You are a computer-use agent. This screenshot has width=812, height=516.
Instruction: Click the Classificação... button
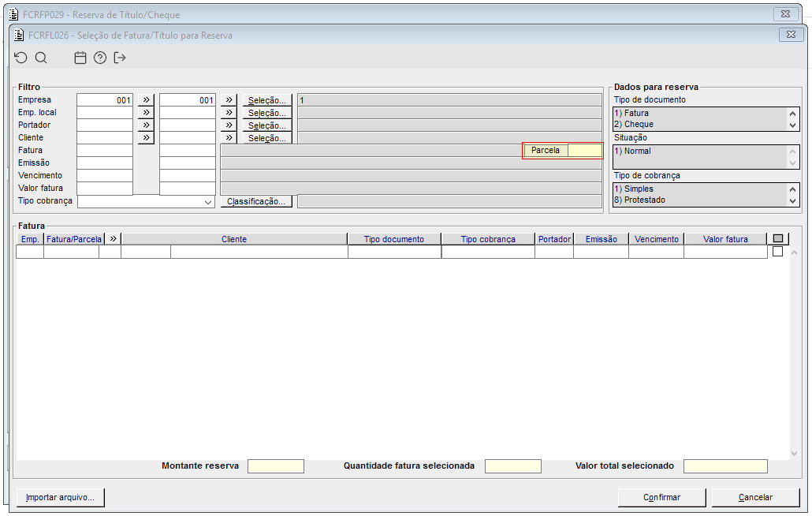(x=256, y=201)
